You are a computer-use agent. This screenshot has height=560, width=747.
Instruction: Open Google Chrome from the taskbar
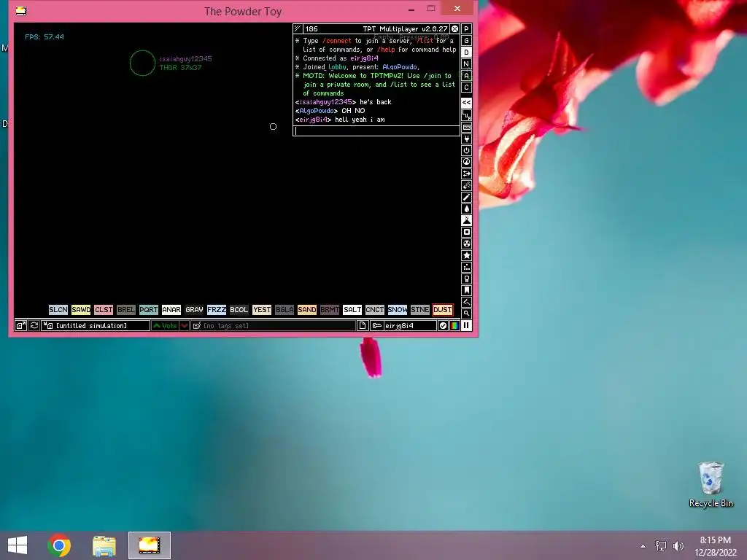coord(59,545)
